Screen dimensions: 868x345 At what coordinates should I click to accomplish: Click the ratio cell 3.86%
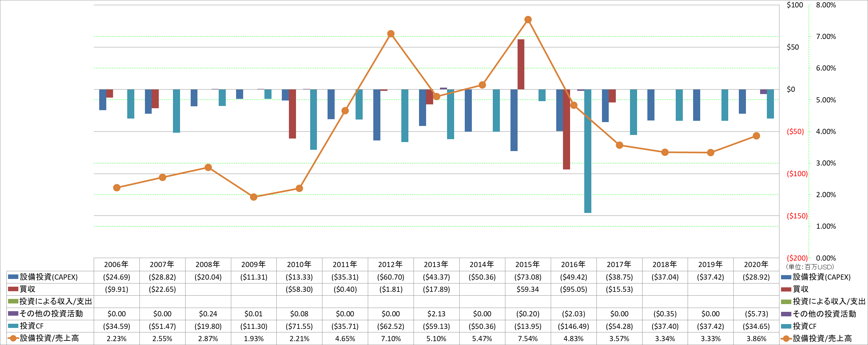pos(756,339)
